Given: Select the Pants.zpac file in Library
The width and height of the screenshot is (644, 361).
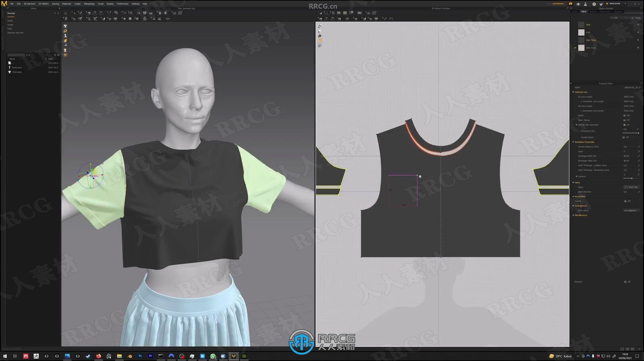Looking at the screenshot, I should point(17,68).
